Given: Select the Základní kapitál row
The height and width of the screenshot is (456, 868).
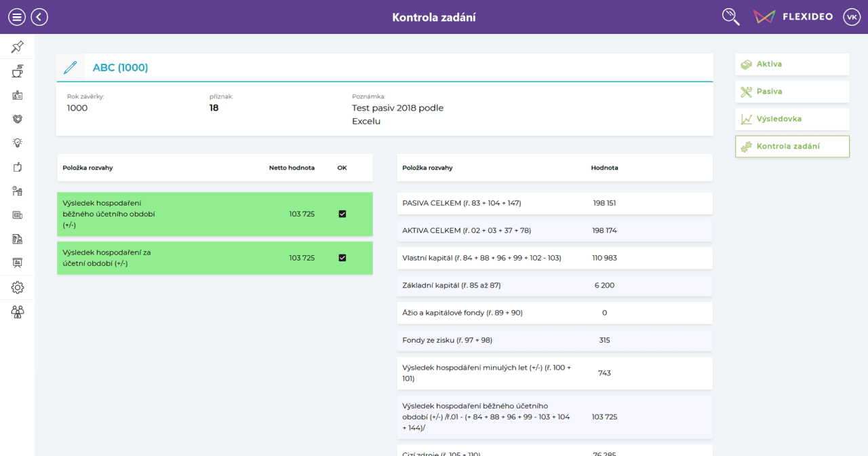Looking at the screenshot, I should tap(554, 285).
